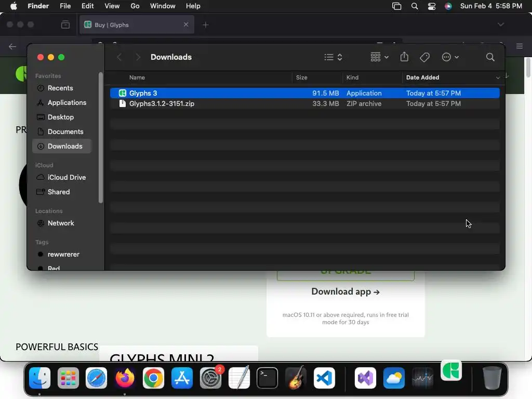
Task: Open iCloud Drive in sidebar
Action: (x=66, y=178)
